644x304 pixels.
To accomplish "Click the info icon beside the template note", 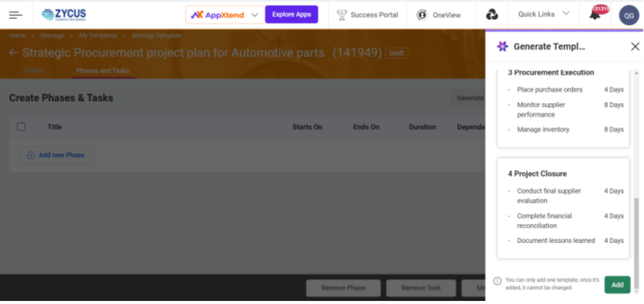I will pos(497,281).
